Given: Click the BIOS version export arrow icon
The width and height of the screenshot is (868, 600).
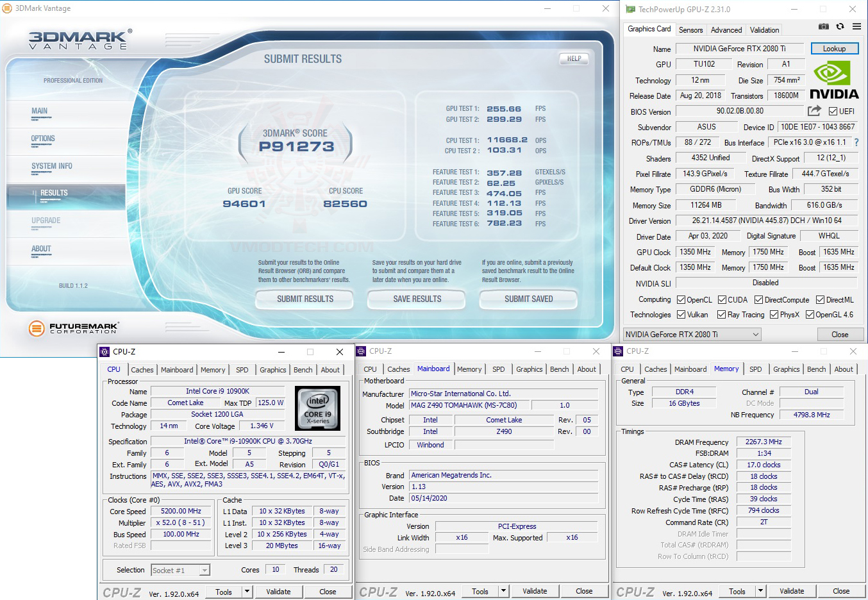Looking at the screenshot, I should 815,111.
